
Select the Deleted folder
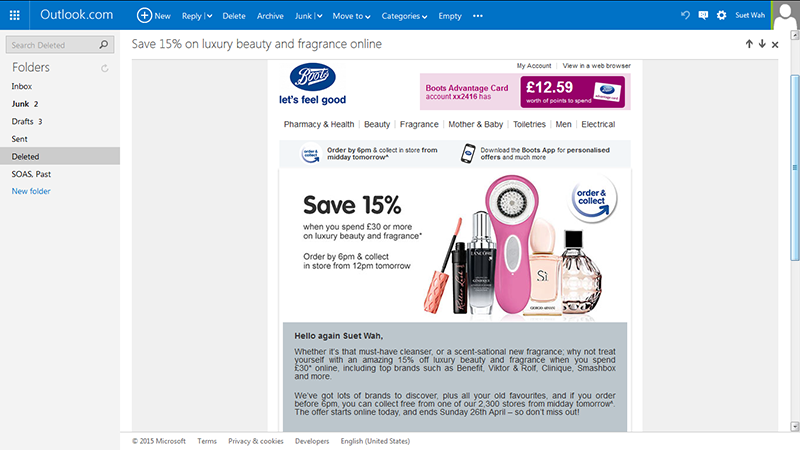[60, 156]
